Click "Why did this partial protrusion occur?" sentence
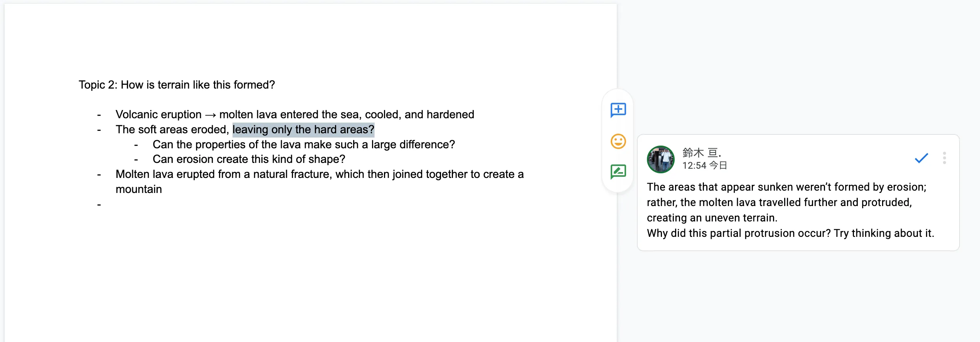This screenshot has width=980, height=342. [738, 233]
